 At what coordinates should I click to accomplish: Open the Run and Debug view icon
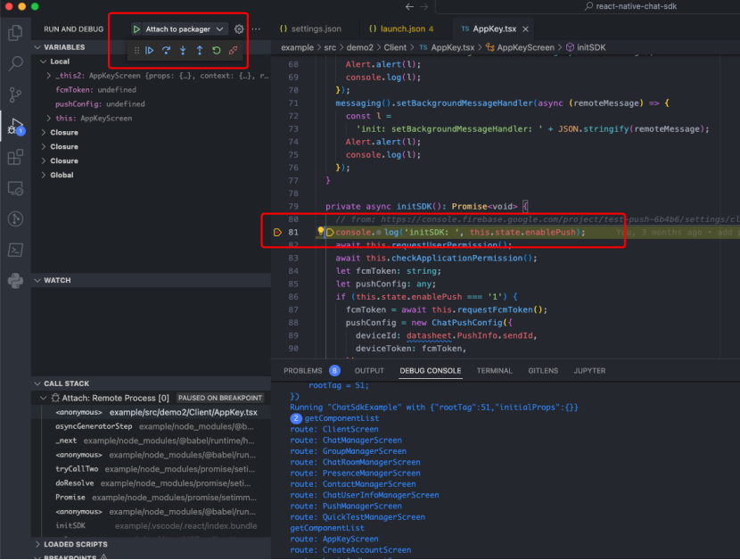tap(15, 126)
